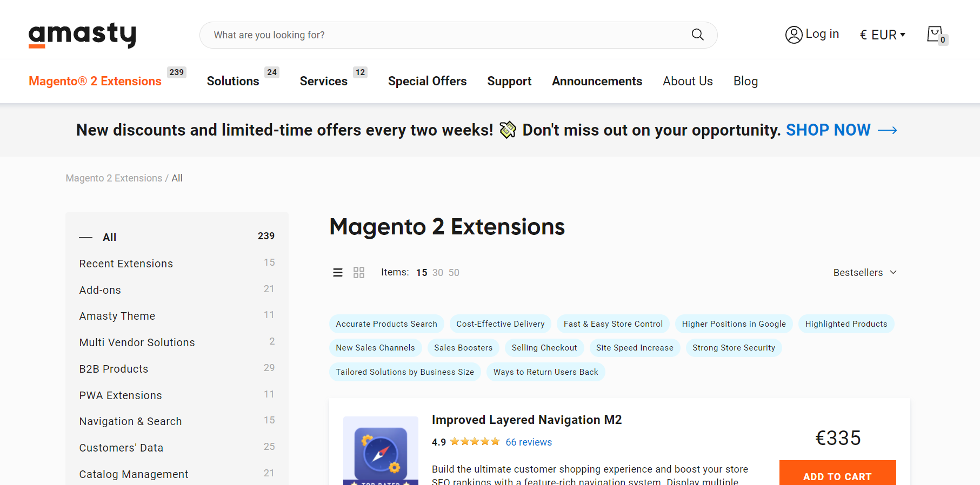Open the Services menu
The height and width of the screenshot is (485, 980).
point(324,81)
